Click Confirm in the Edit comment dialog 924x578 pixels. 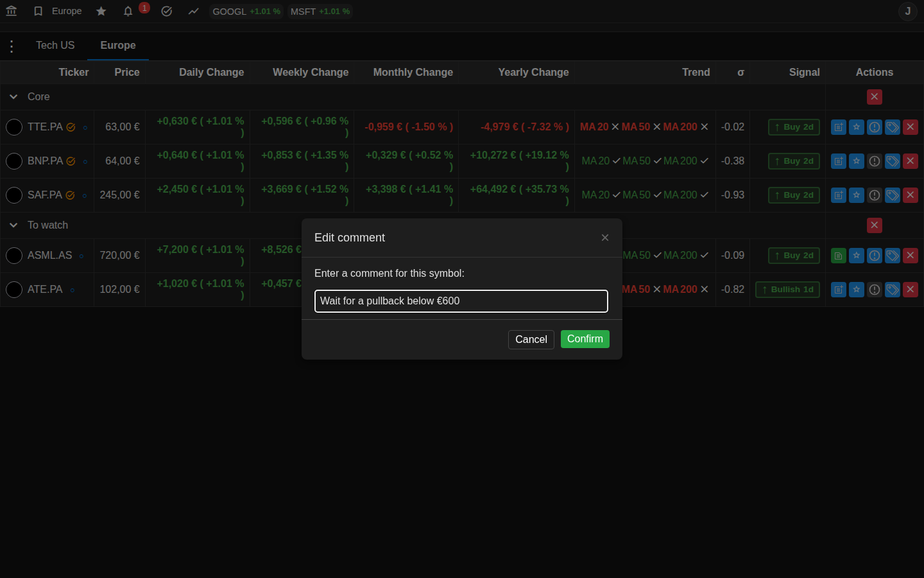pyautogui.click(x=585, y=339)
